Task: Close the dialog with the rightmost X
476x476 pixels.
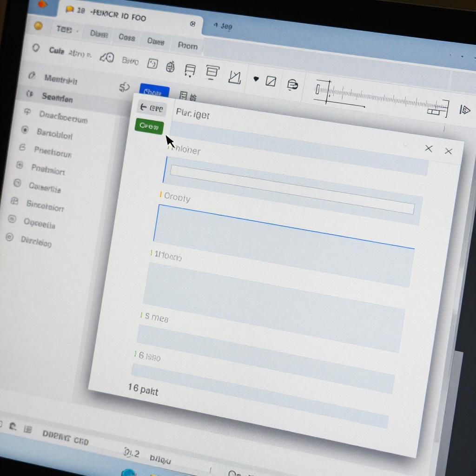Action: [449, 151]
